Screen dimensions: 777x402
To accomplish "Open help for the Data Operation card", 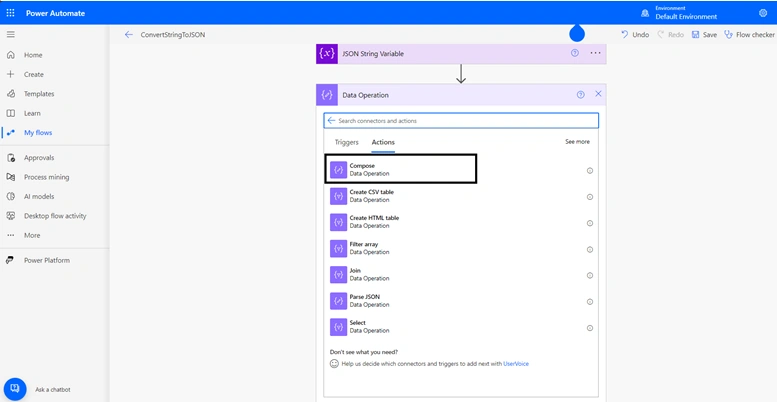I will point(581,95).
